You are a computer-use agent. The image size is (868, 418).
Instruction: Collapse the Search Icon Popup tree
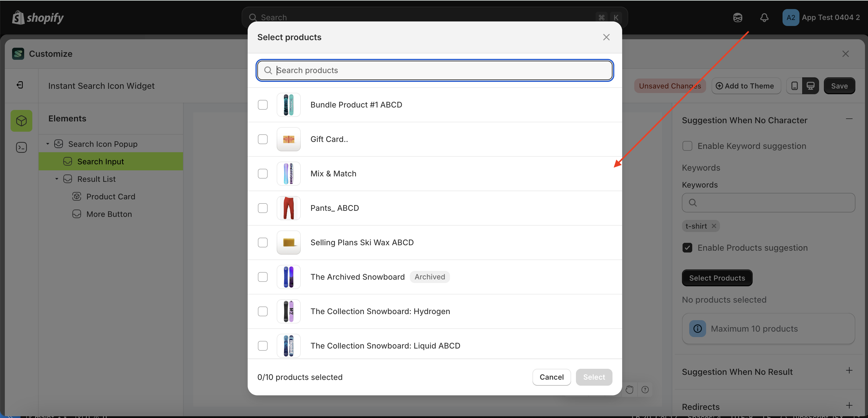(x=47, y=143)
